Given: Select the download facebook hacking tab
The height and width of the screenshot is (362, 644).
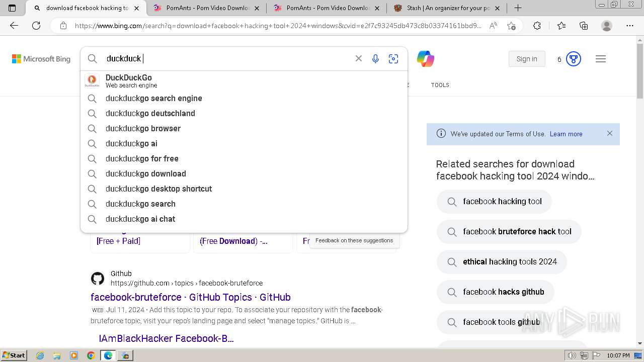Looking at the screenshot, I should (86, 8).
